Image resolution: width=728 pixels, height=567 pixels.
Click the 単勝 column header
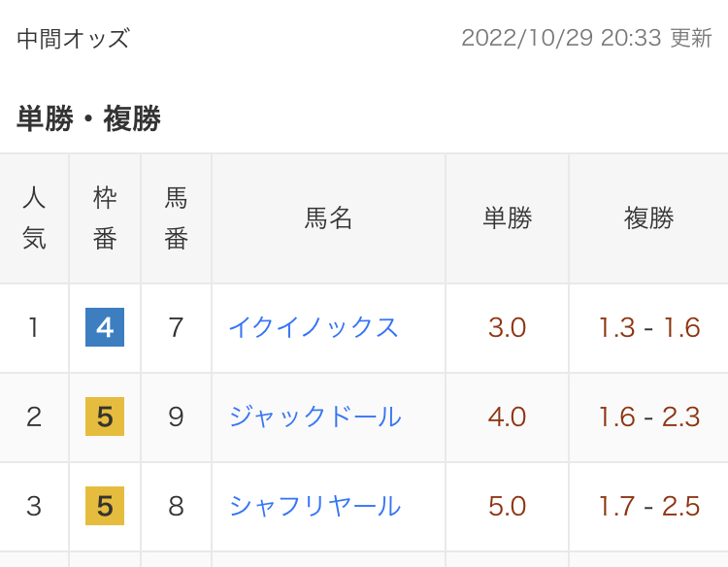(x=507, y=218)
